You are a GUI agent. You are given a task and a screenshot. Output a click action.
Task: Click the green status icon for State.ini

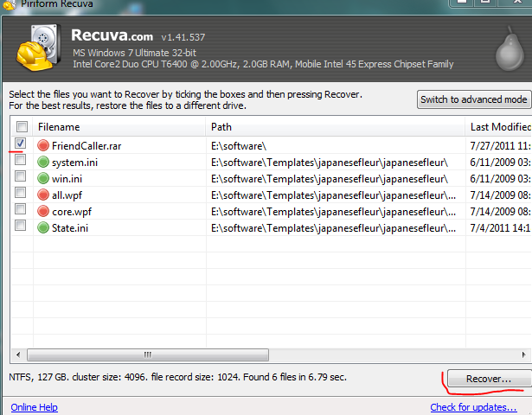coord(43,227)
